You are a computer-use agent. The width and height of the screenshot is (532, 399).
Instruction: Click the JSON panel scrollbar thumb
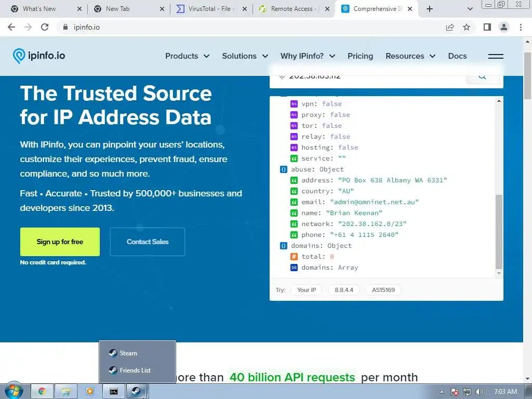499,232
